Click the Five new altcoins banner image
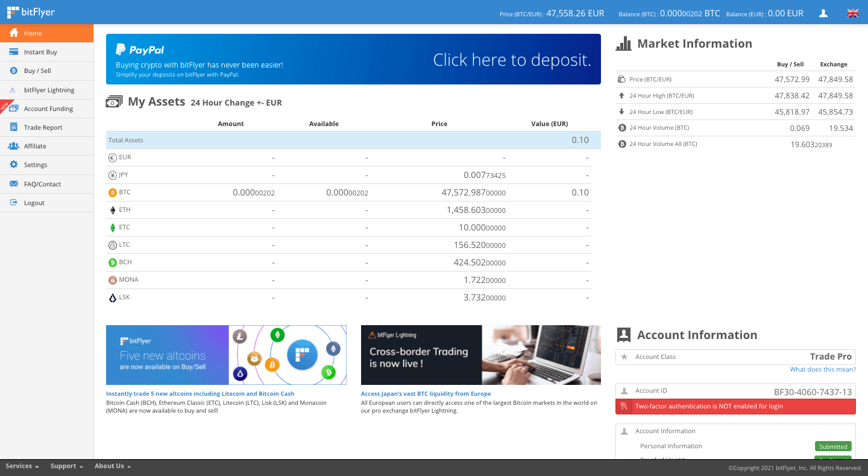 click(226, 355)
